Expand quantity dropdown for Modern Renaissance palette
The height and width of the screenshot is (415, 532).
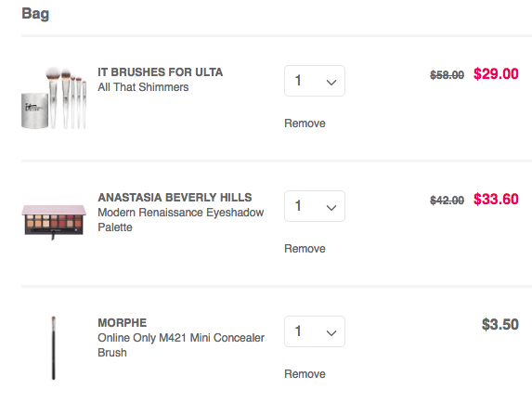[315, 206]
